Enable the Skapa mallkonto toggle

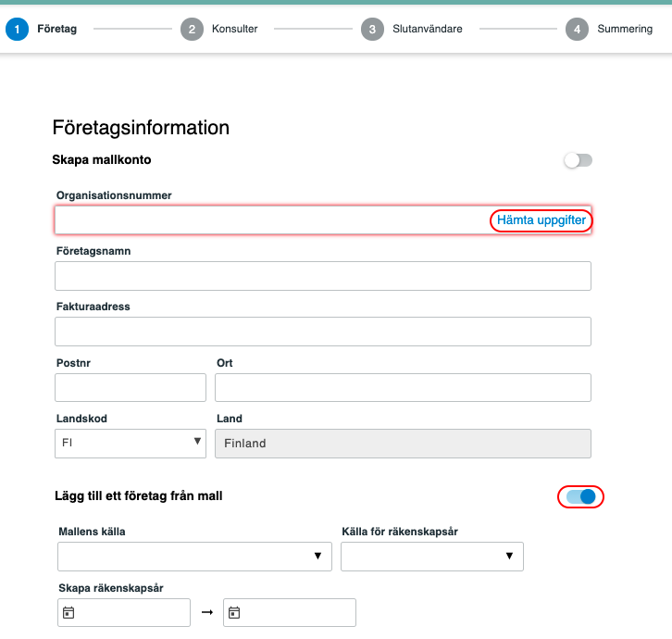click(579, 160)
